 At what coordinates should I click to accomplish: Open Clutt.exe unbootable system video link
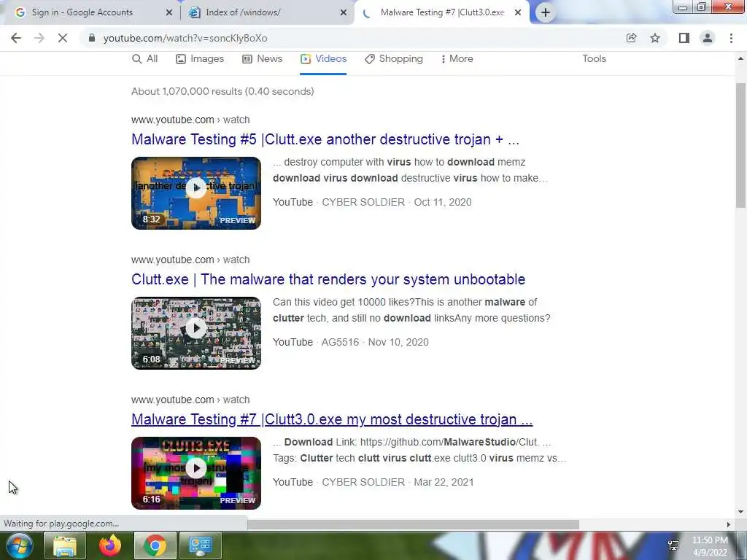tap(328, 279)
